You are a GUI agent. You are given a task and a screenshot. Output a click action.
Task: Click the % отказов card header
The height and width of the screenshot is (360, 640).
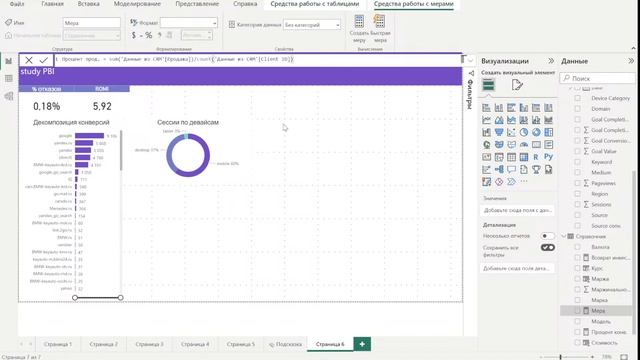(x=47, y=89)
